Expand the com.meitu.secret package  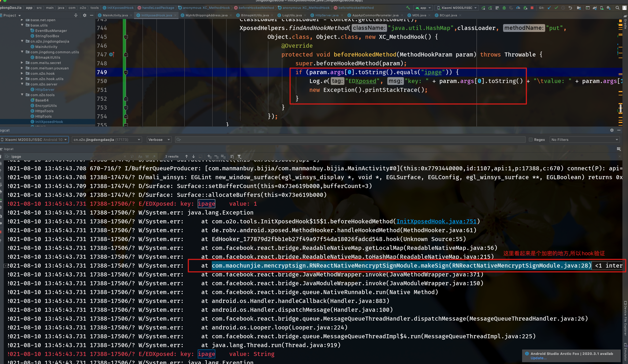(22, 63)
